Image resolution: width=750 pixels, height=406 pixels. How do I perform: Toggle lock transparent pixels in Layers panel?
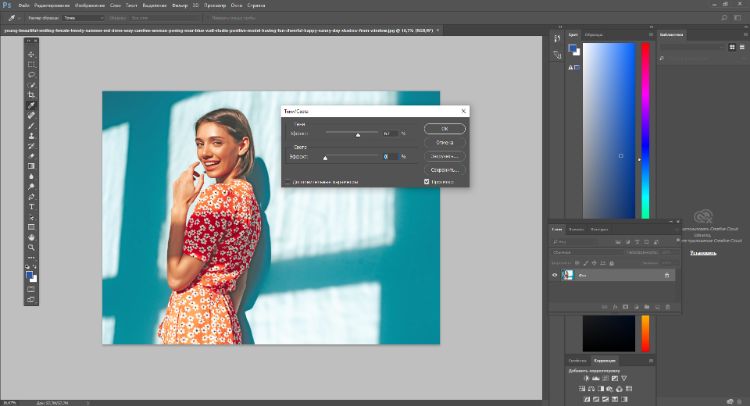(x=577, y=263)
